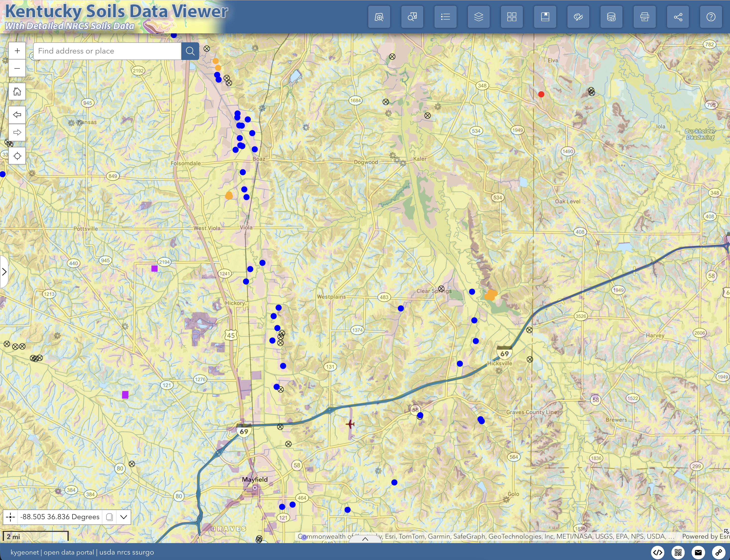The width and height of the screenshot is (730, 560).
Task: Zoom in with the plus button
Action: pos(17,51)
